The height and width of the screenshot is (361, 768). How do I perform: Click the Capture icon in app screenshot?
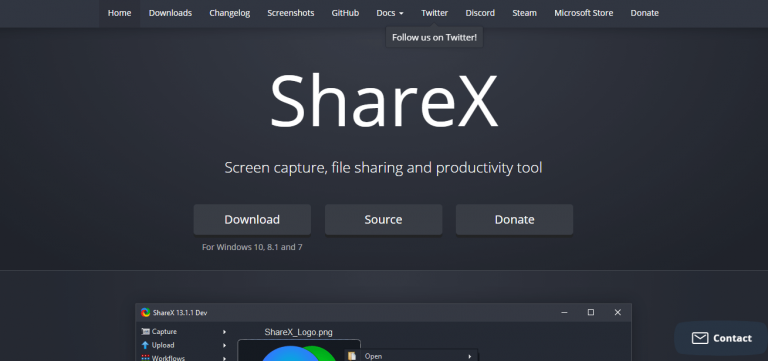coord(145,332)
